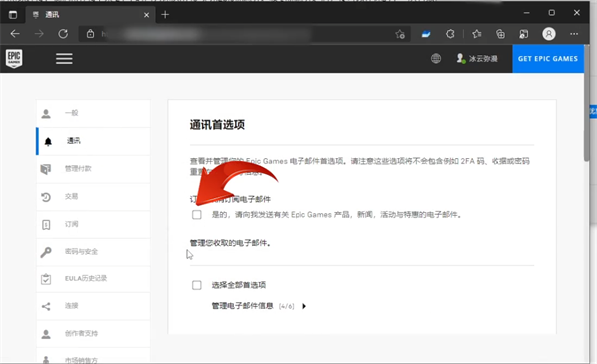Open 创作者支持 in the sidebar
597x364 pixels.
click(x=94, y=333)
